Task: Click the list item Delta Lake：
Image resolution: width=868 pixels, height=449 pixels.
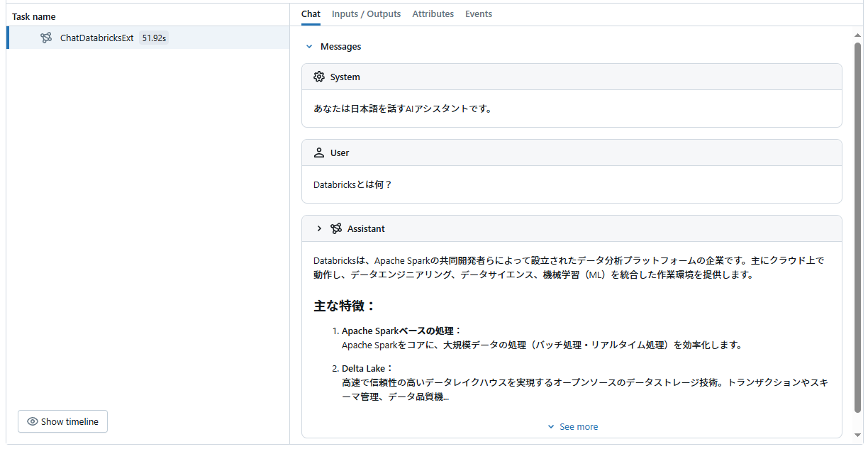Action: (367, 368)
